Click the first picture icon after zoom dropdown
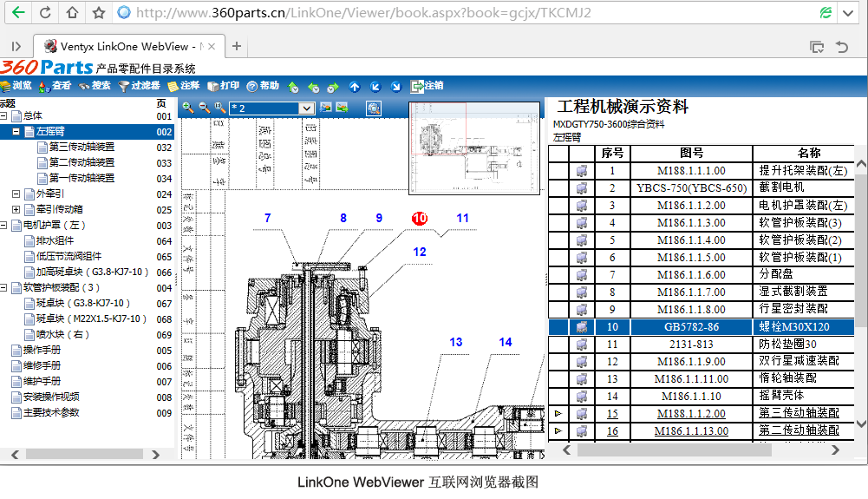The height and width of the screenshot is (499, 868). (x=325, y=108)
